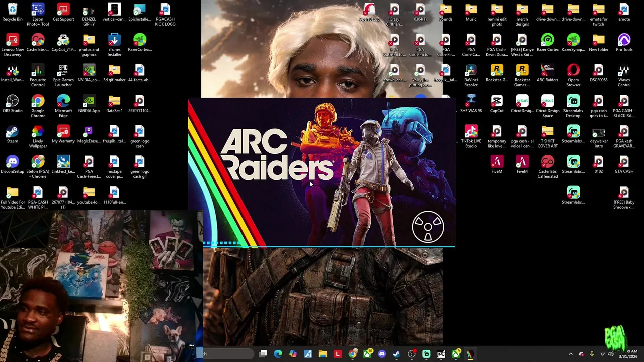Open Full Video For Youtube Edit folder
644x362 pixels.
coord(12,198)
